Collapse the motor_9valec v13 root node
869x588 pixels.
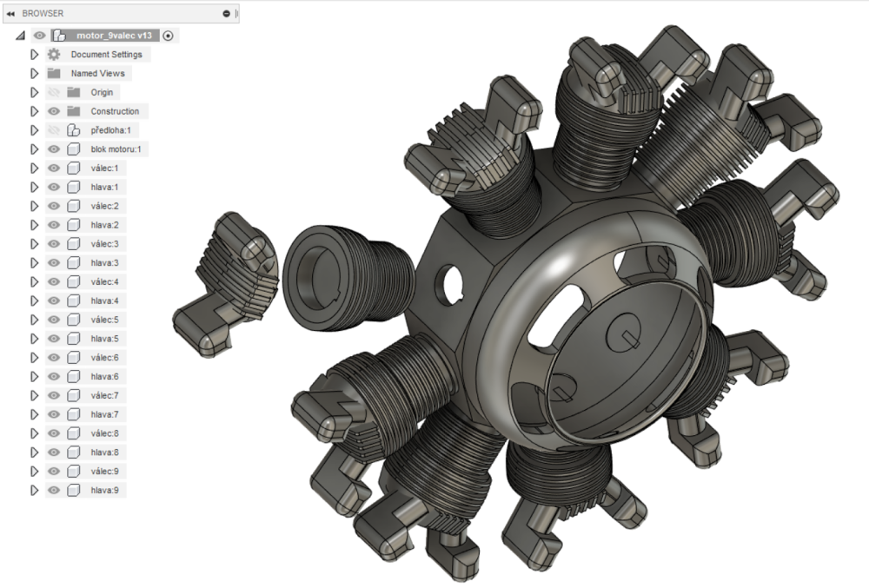20,36
